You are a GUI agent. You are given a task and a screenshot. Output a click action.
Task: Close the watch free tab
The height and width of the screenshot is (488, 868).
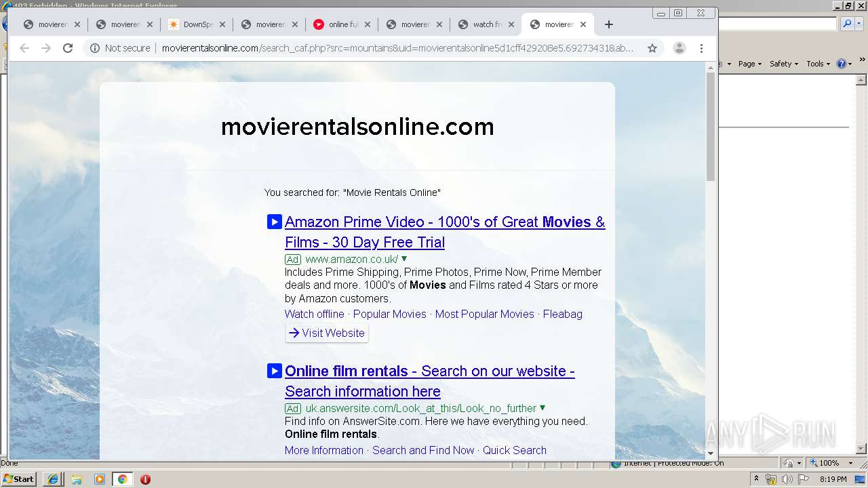511,24
